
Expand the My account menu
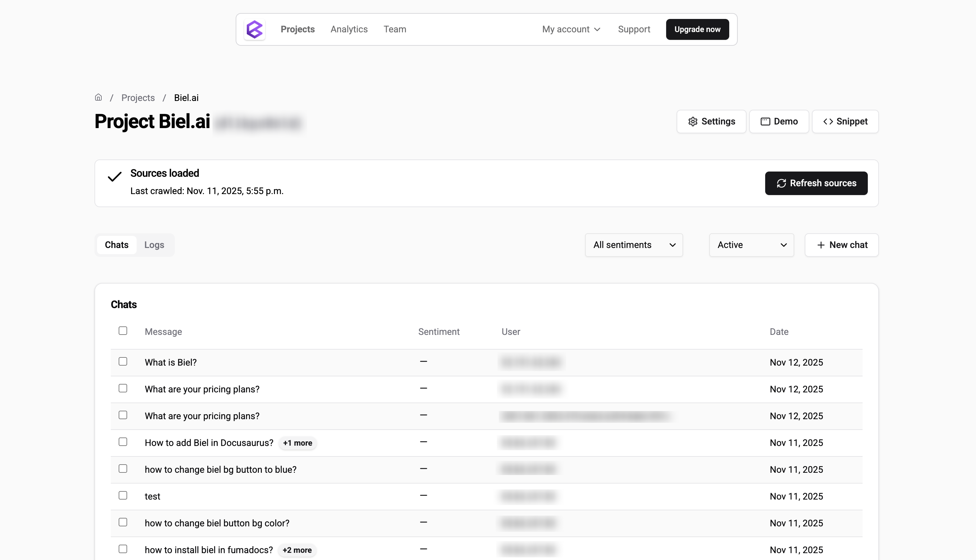pyautogui.click(x=571, y=29)
